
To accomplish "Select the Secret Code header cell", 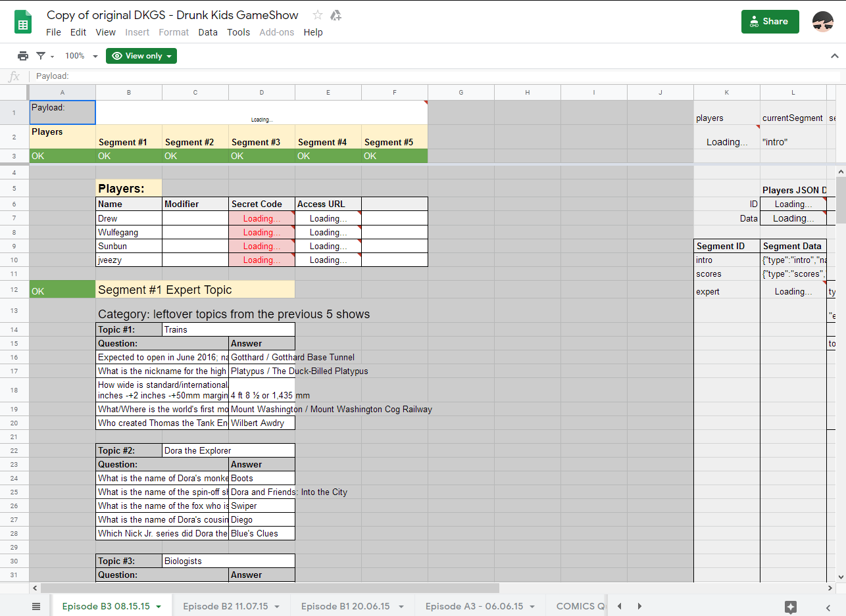I will pos(262,204).
